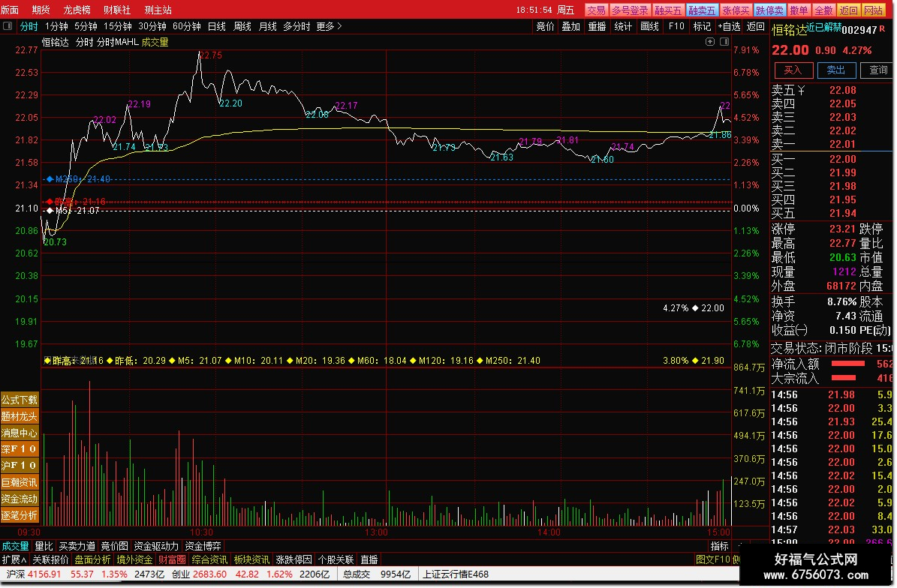Click the 净流入额 red flow bar

point(848,364)
